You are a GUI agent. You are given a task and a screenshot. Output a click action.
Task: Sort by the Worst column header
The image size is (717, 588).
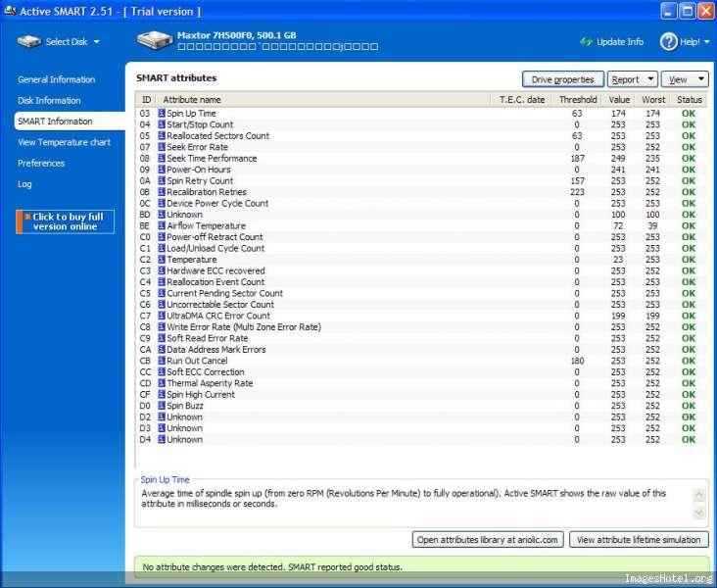[x=653, y=100]
